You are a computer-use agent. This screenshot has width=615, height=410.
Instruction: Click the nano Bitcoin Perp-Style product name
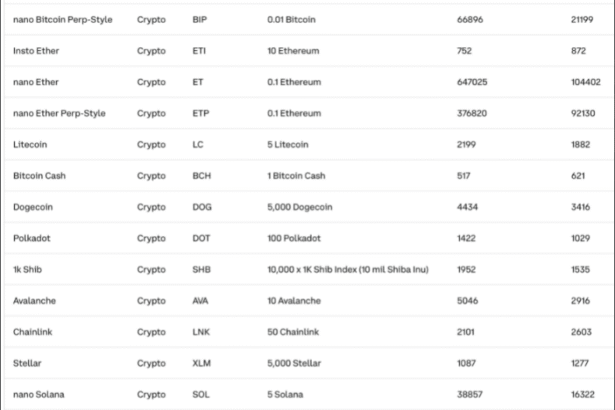click(x=62, y=19)
